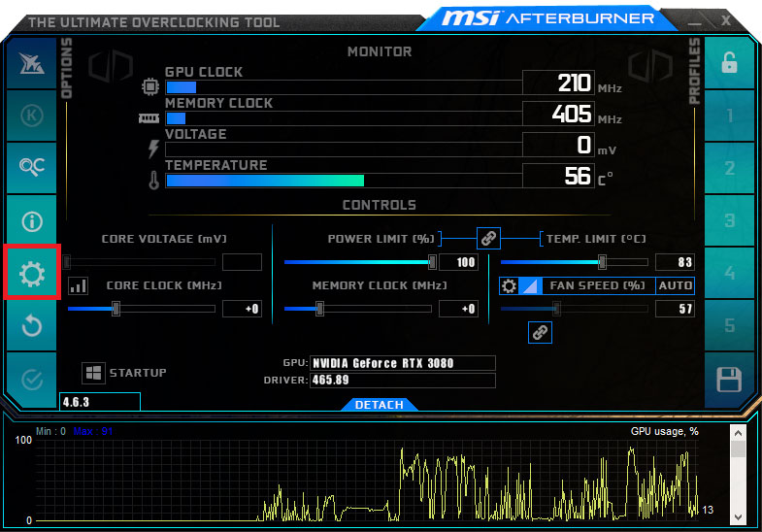Toggle the profile lock padlock icon
The width and height of the screenshot is (762, 532).
(729, 63)
